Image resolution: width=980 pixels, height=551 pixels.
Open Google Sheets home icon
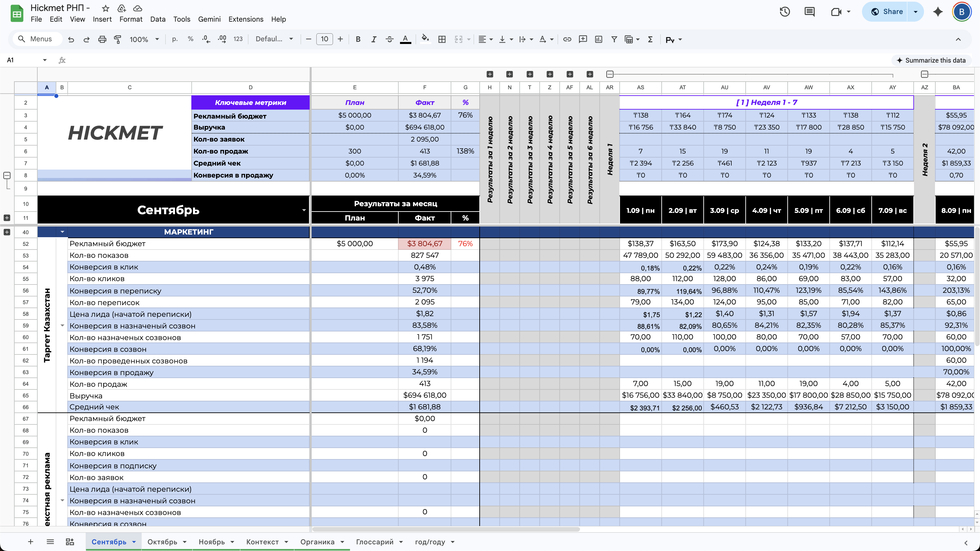17,13
